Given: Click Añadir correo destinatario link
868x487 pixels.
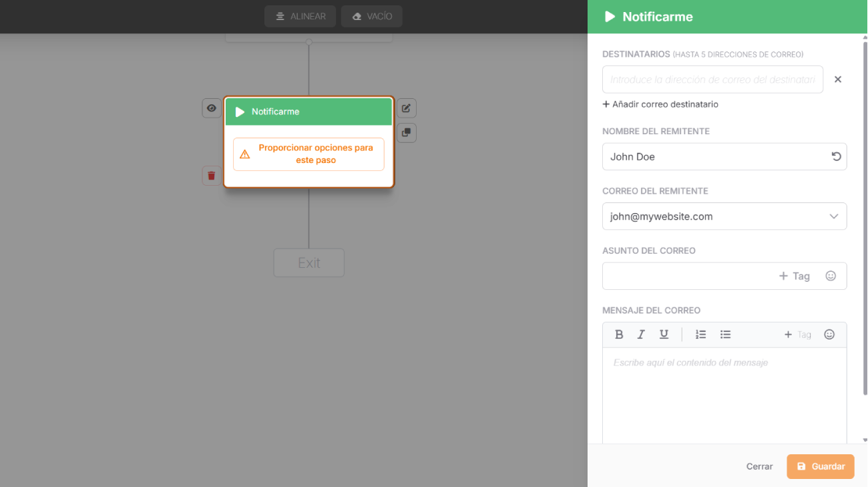Looking at the screenshot, I should (660, 104).
